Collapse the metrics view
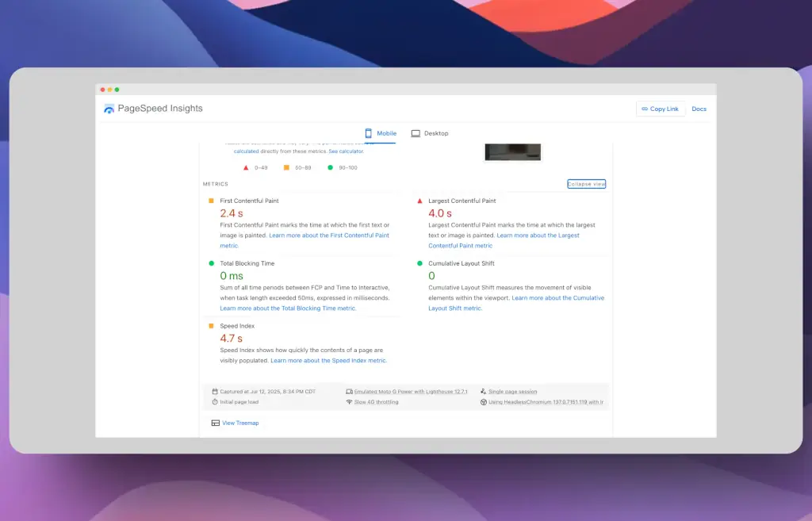Screen dimensions: 812x521 click(x=586, y=184)
